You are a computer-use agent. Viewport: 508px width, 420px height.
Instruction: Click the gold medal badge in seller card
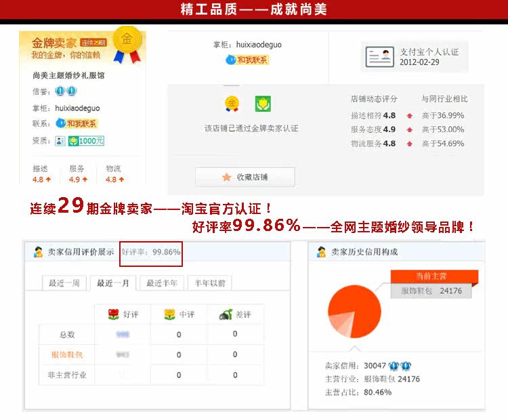tap(127, 45)
